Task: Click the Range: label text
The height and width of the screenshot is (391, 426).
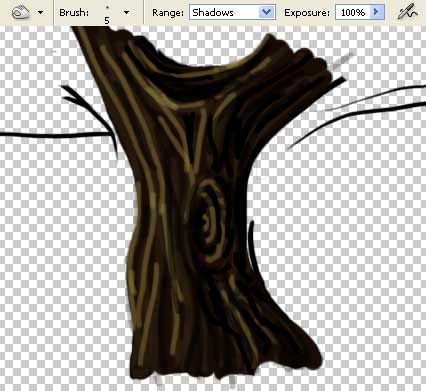Action: click(168, 13)
